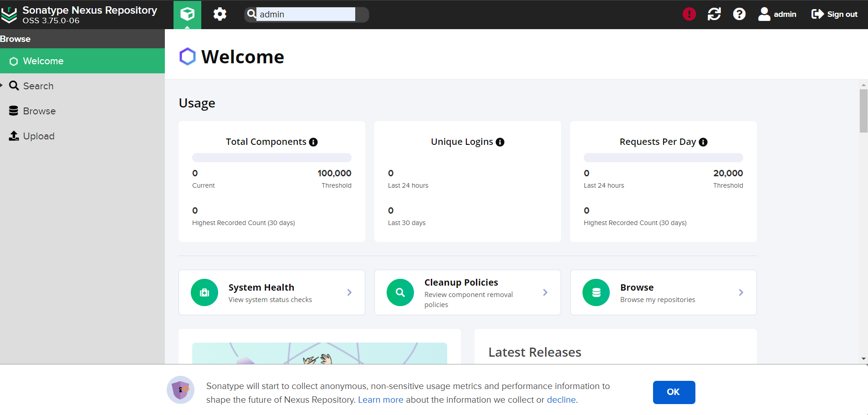Select the Browse mode icon in the top bar
The width and height of the screenshot is (868, 415).
coord(187,14)
